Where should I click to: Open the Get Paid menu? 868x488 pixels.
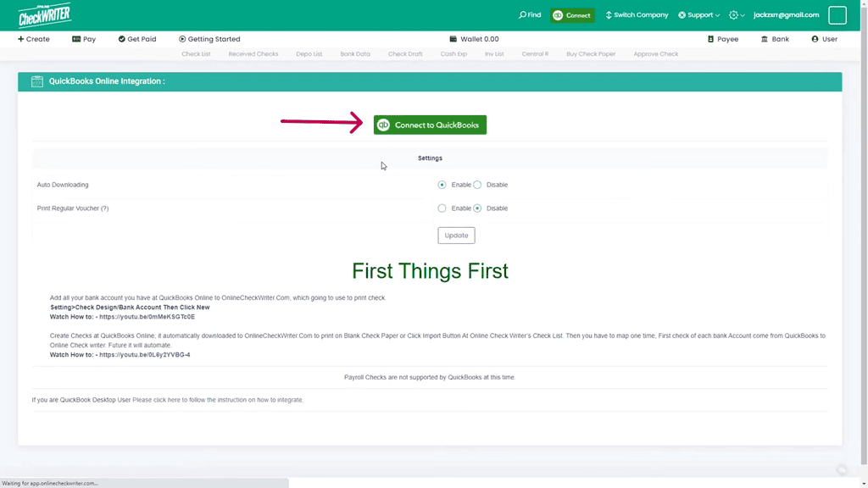(137, 39)
